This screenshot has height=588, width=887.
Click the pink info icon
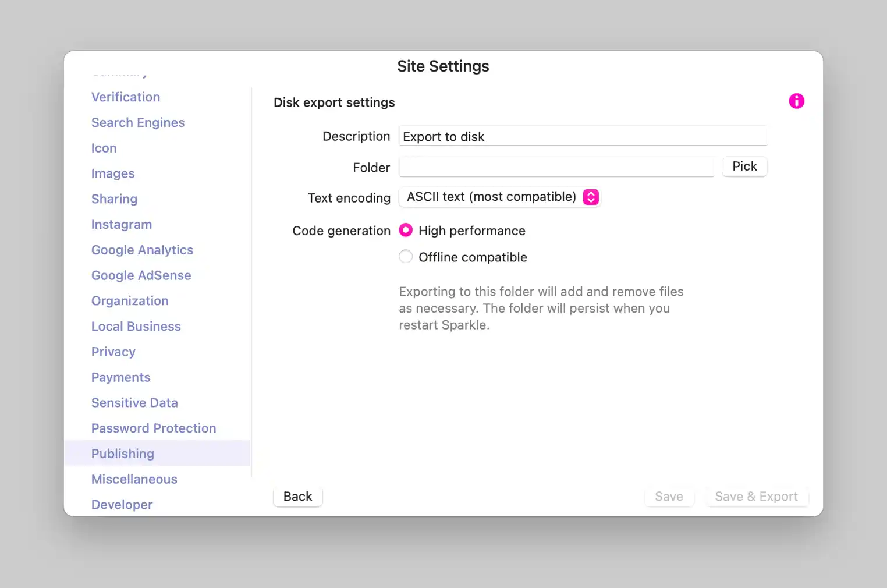[x=796, y=101]
